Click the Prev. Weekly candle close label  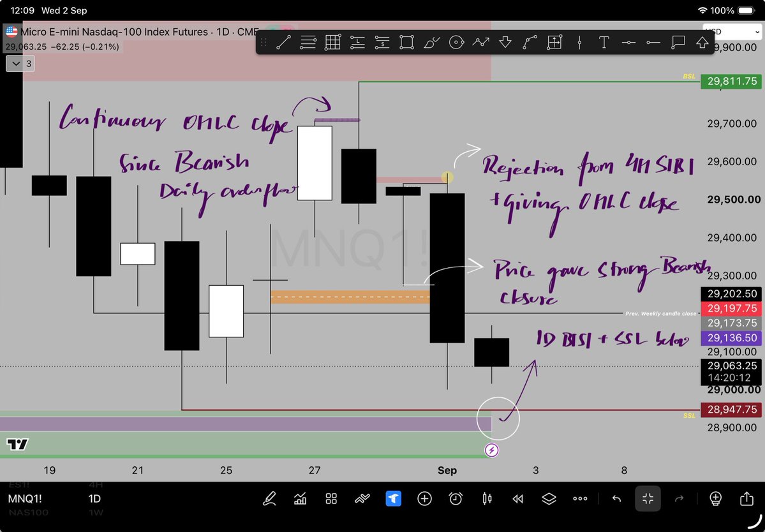[x=660, y=314]
